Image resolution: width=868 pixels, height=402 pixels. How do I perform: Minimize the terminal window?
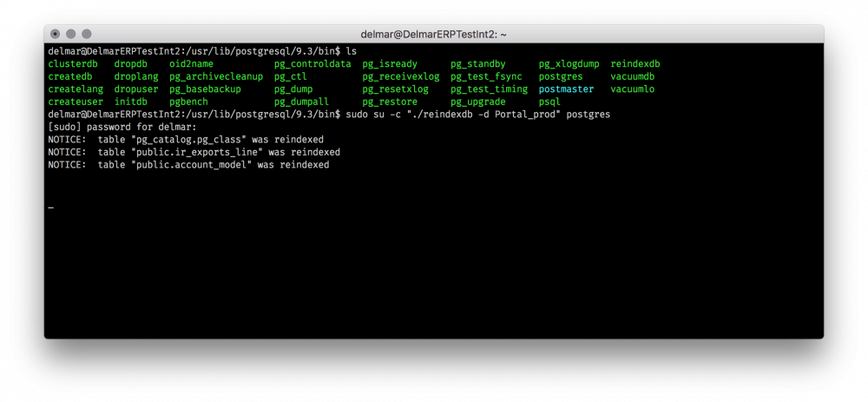(71, 34)
